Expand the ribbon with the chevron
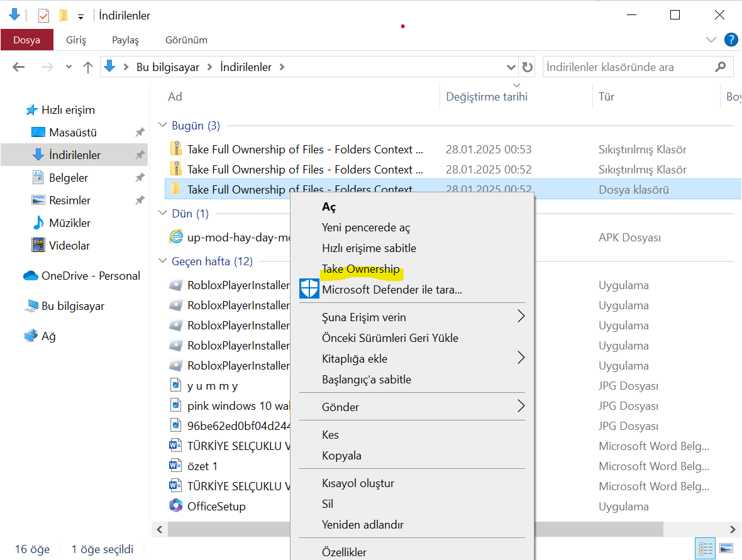Viewport: 742px width, 560px height. 711,40
